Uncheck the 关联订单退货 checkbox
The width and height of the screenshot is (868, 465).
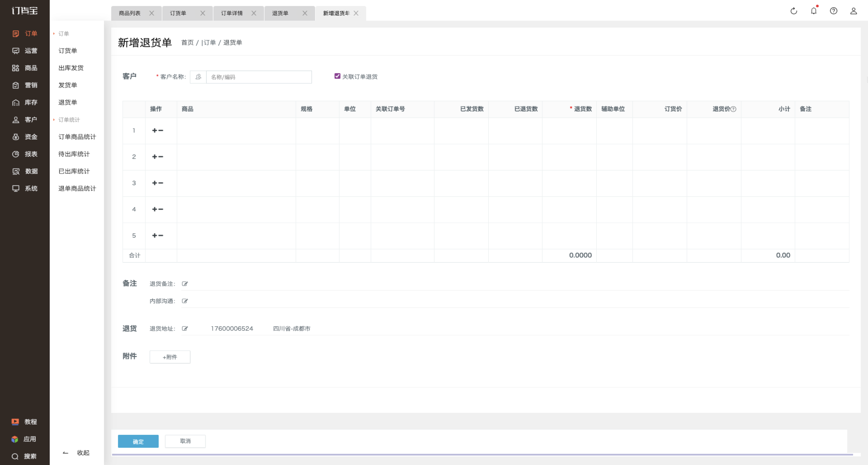[x=337, y=76]
